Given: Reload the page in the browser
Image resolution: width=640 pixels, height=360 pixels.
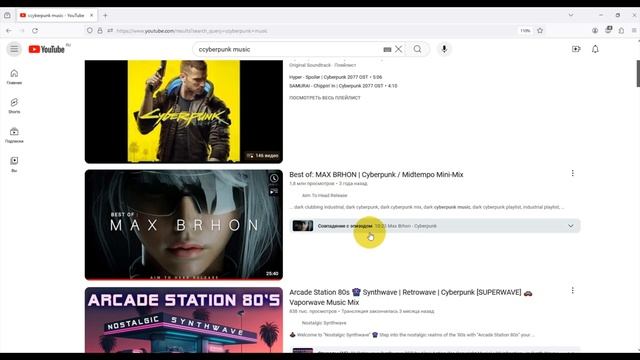Looking at the screenshot, I should 35,31.
